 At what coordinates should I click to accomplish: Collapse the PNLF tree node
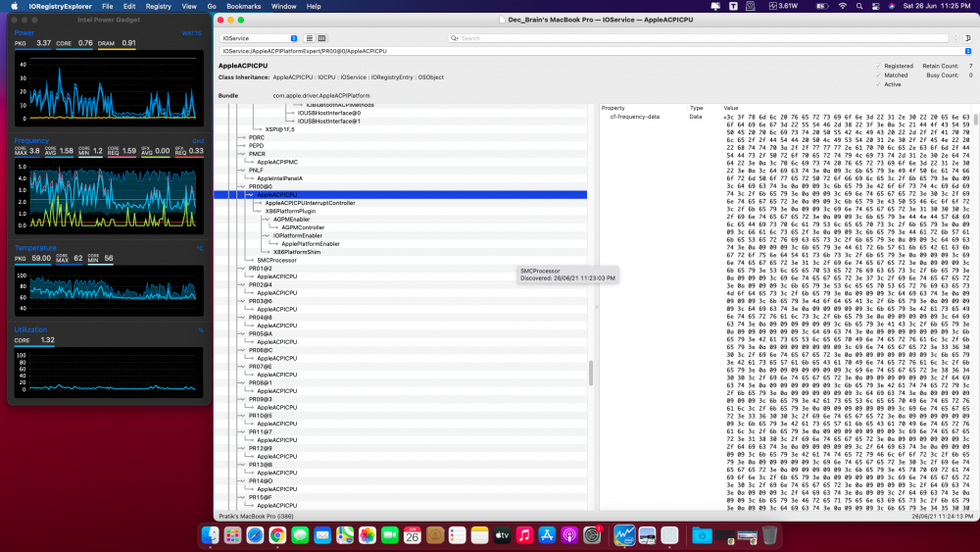tap(243, 170)
